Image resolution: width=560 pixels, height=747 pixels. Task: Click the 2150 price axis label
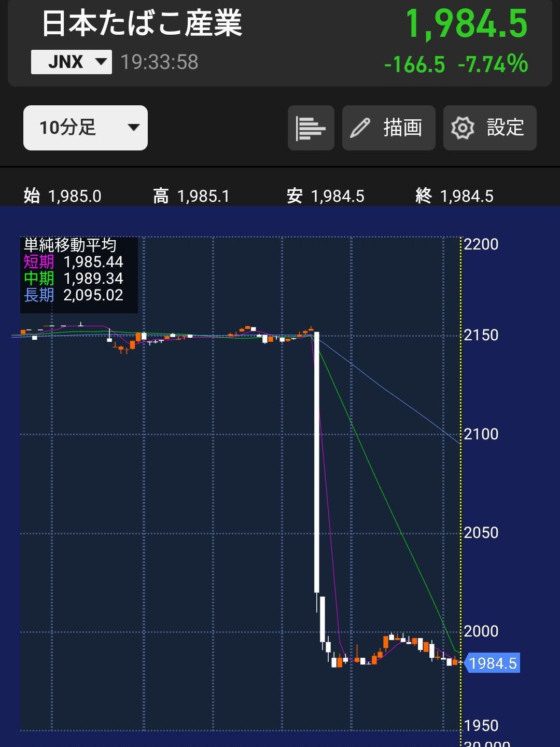point(481,335)
